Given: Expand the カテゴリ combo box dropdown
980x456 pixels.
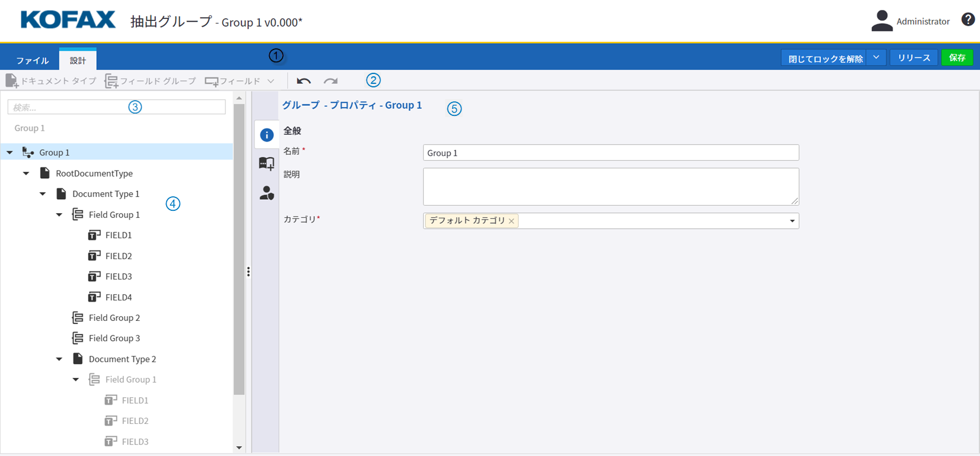Looking at the screenshot, I should pos(792,221).
